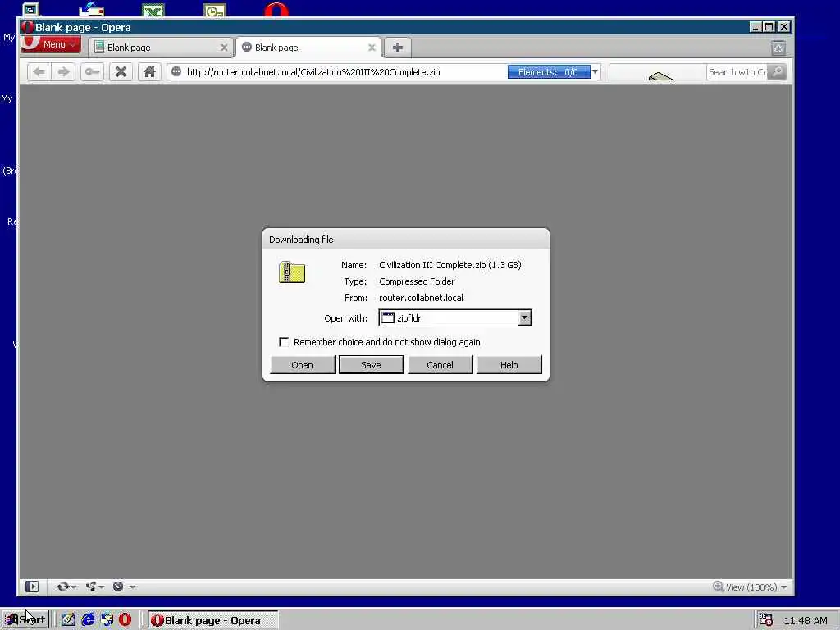Go to the Home page icon
This screenshot has width=840, height=630.
149,72
